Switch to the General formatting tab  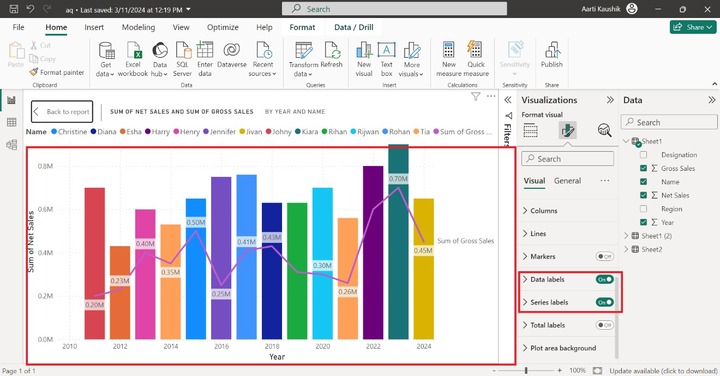tap(567, 181)
